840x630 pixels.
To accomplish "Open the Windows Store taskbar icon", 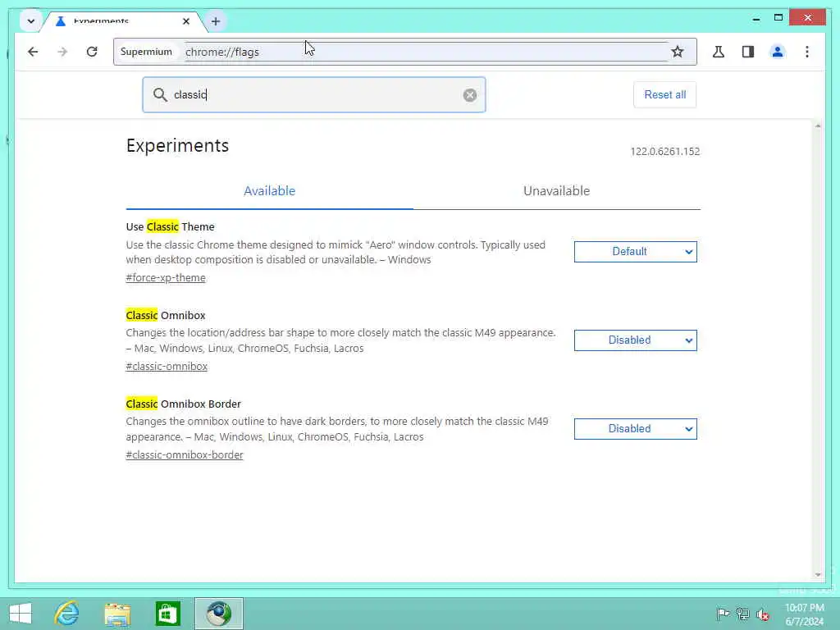I will coord(167,614).
